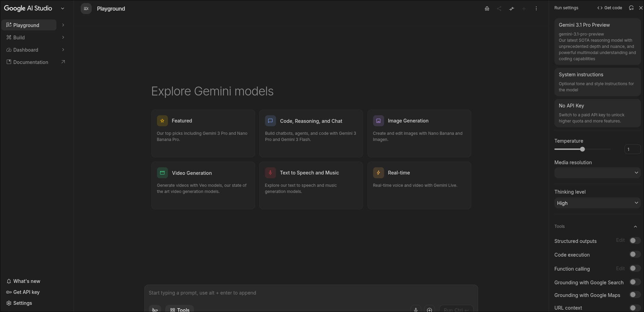Open the three-dot more options menu
644x312 pixels.
coord(536,9)
